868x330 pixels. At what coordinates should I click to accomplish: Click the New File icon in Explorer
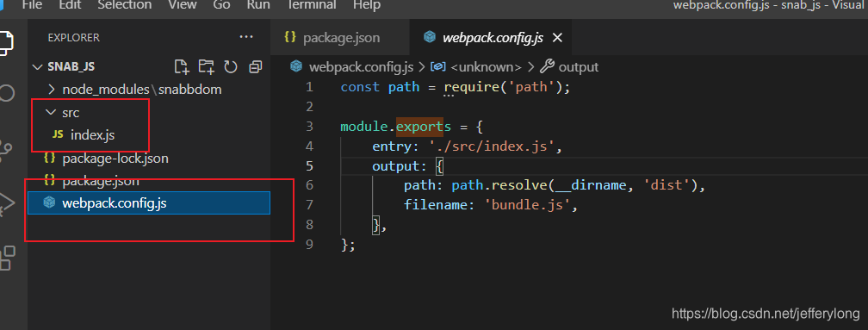(x=181, y=67)
